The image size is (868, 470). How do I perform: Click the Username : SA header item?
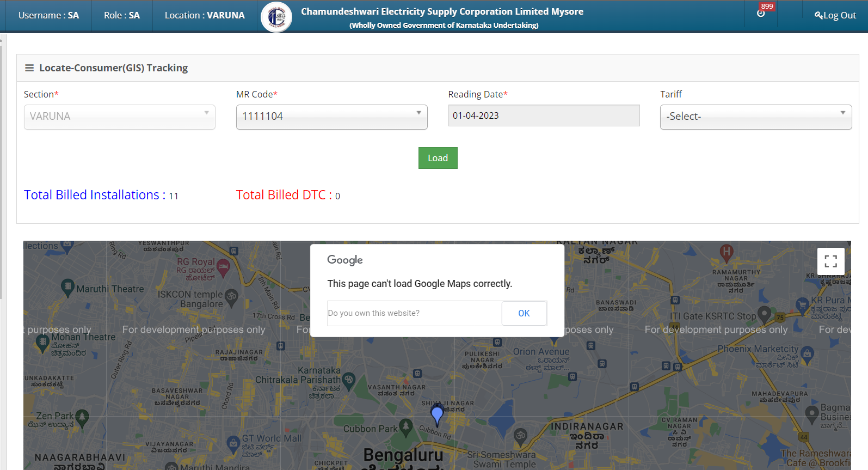(49, 15)
